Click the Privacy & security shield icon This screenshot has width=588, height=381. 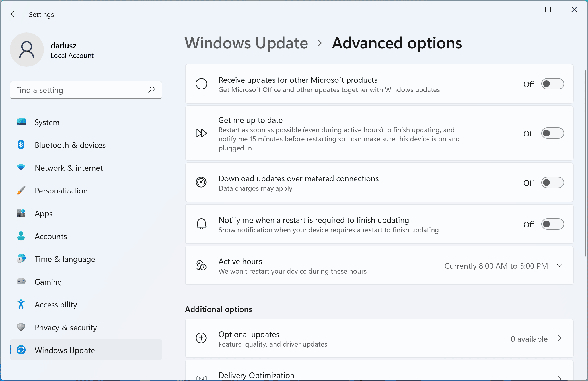pos(21,327)
